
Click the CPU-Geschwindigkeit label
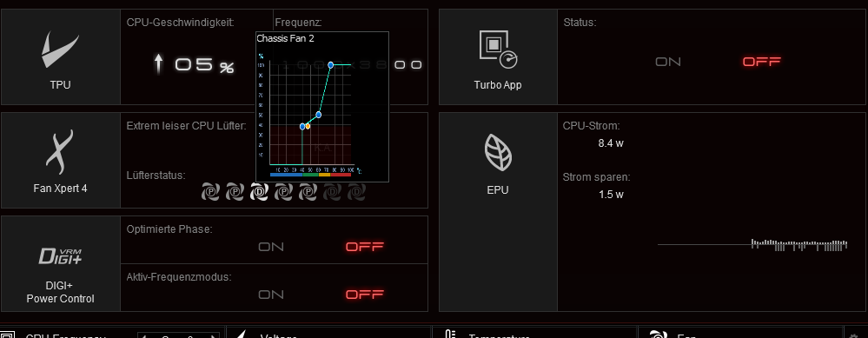(x=181, y=23)
